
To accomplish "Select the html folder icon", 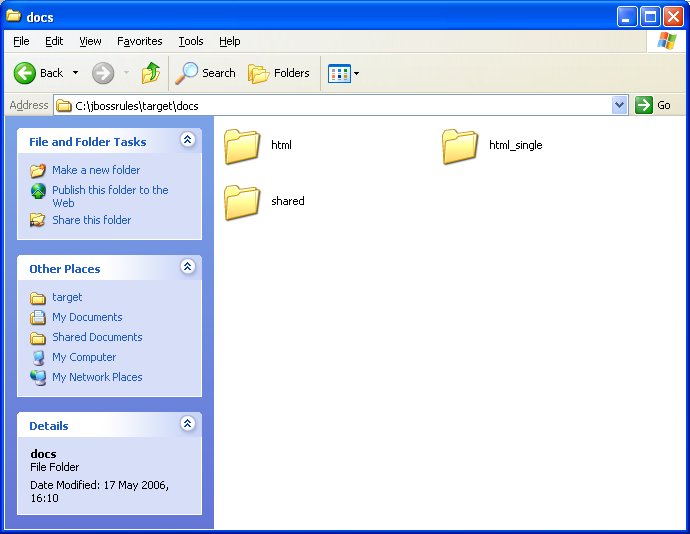I will coord(242,146).
